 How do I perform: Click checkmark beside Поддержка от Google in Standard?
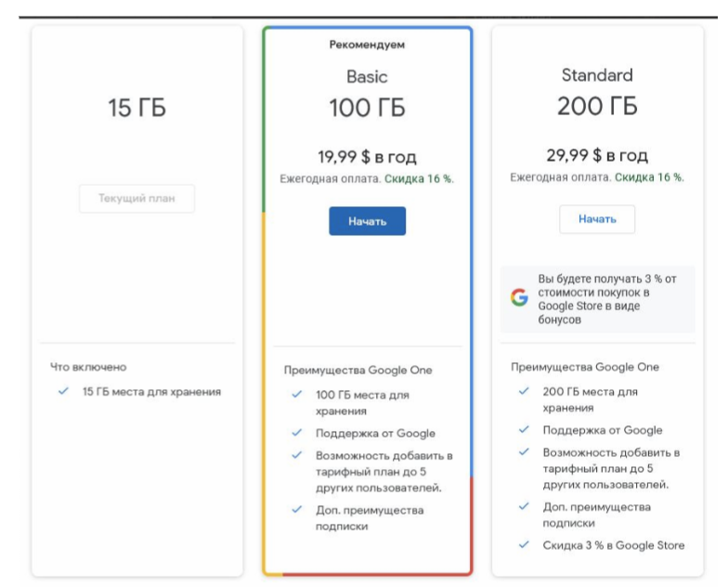524,429
